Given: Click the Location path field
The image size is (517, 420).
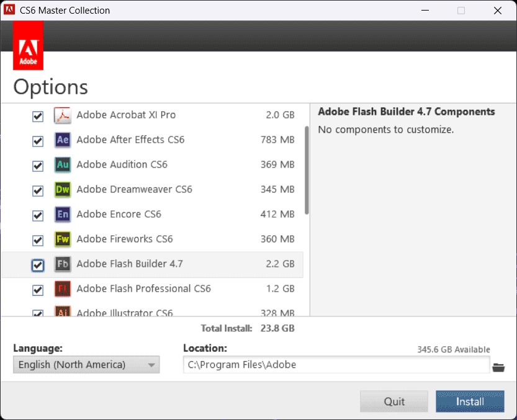Looking at the screenshot, I should tap(336, 365).
